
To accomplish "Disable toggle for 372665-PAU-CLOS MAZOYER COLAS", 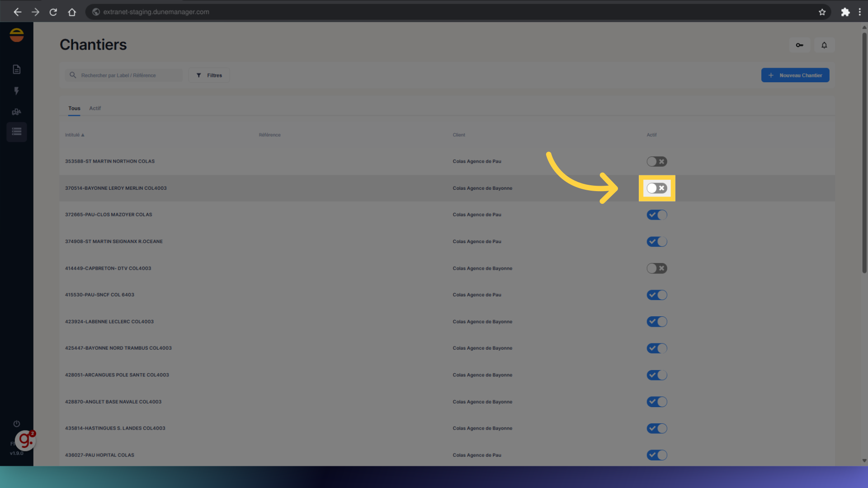I will (x=656, y=215).
